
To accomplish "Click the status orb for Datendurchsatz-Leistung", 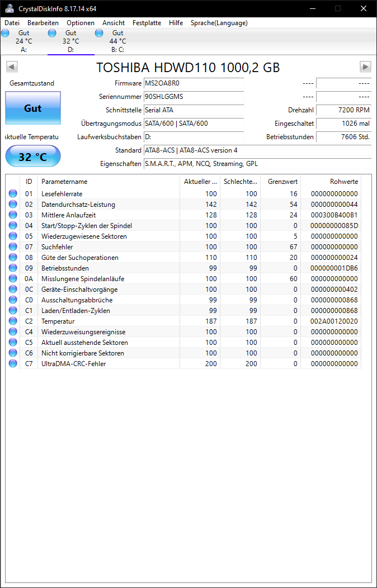I will 13,205.
